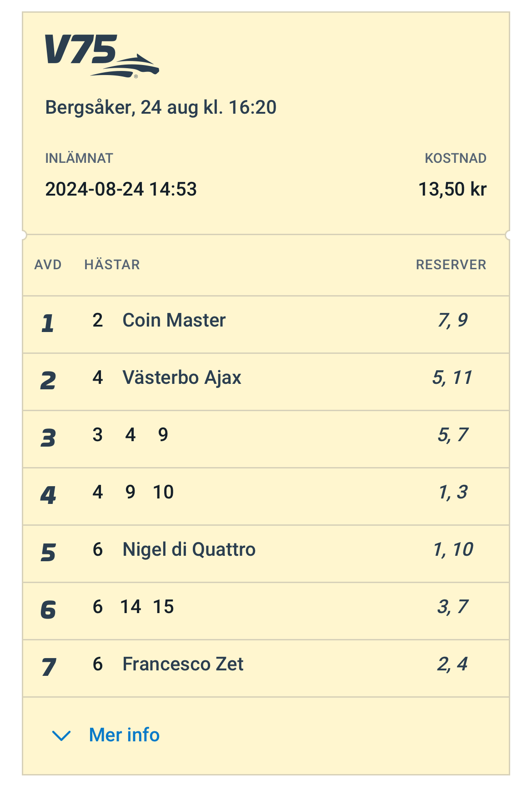
Task: Click reserves 5, 11 for race 2
Action: [x=452, y=377]
